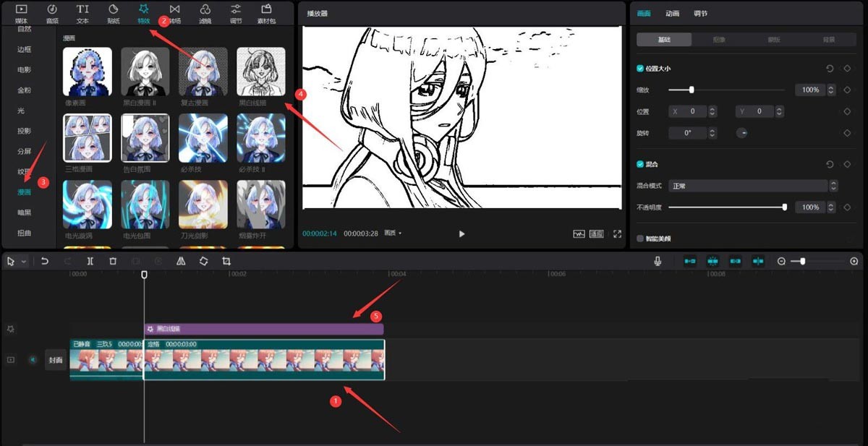Add keyframe diamond for 缩放 row
This screenshot has width=868, height=446.
[847, 90]
